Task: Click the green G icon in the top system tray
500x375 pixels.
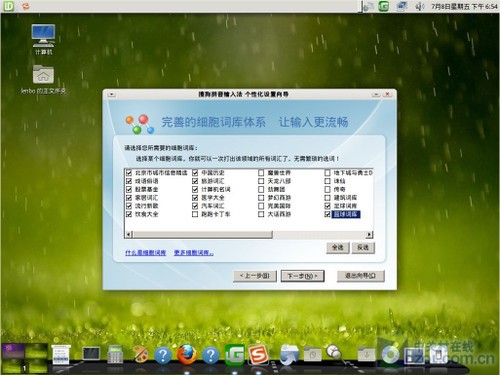Action: tap(384, 6)
